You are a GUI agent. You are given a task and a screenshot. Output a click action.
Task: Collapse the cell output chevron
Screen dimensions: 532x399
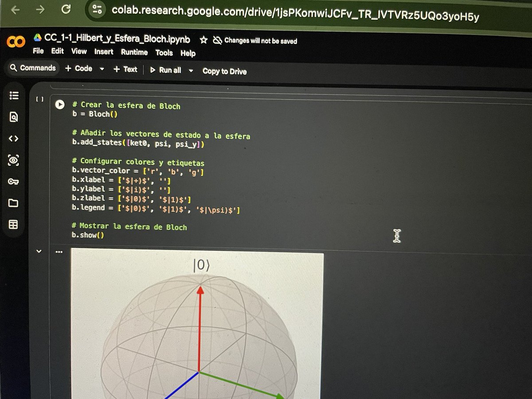[x=39, y=251]
